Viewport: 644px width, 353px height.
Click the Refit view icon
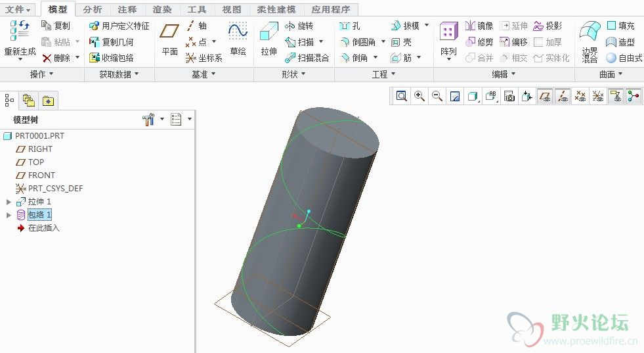(x=401, y=96)
